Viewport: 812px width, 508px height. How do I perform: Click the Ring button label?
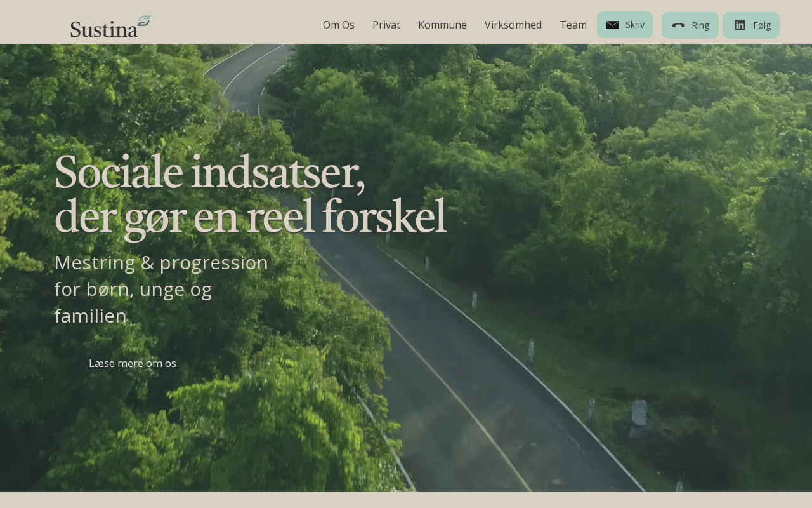[x=700, y=25]
